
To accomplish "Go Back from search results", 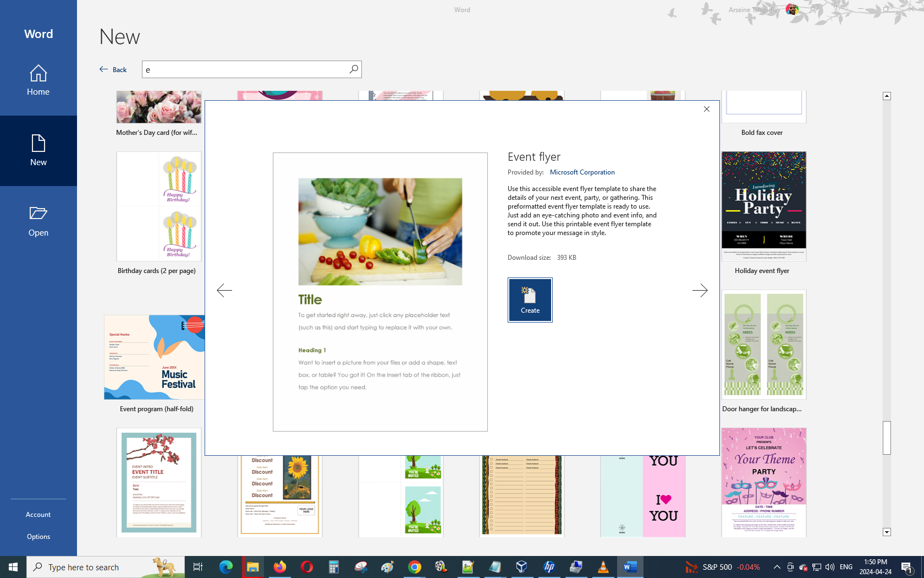I will click(113, 69).
